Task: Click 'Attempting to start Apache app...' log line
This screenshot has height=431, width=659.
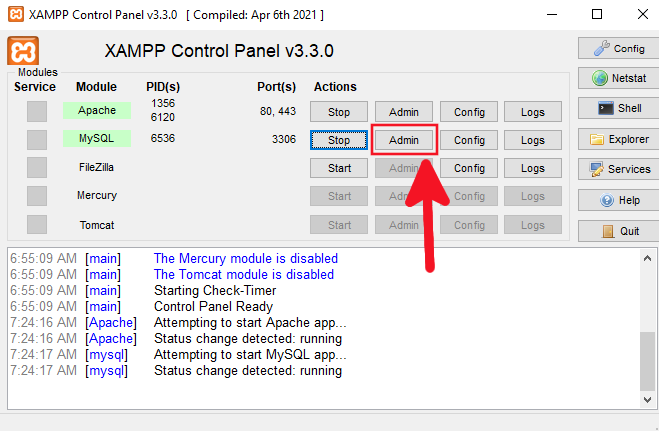Action: coord(250,323)
